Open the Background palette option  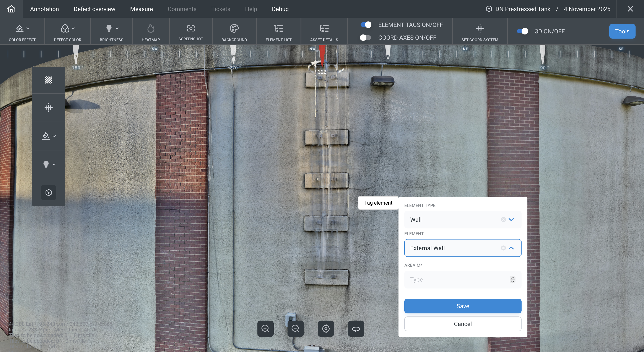pos(234,31)
